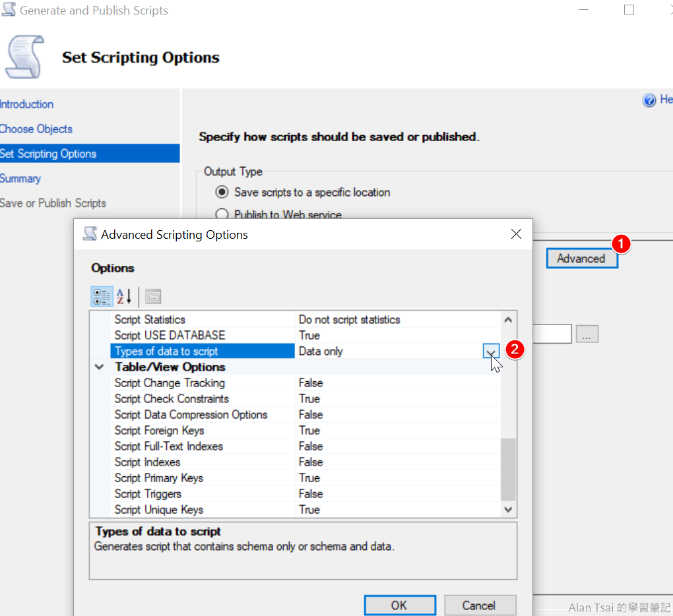Click the browse ellipsis button

pyautogui.click(x=587, y=334)
